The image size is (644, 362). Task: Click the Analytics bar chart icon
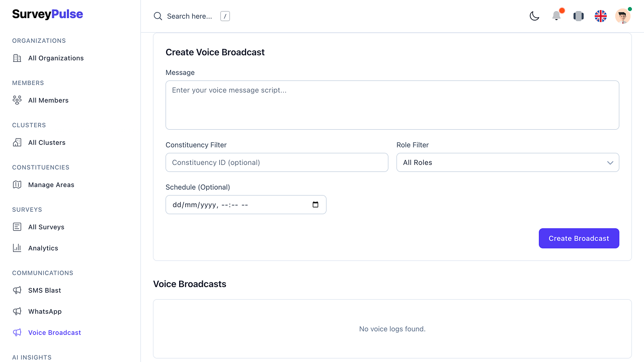point(17,248)
